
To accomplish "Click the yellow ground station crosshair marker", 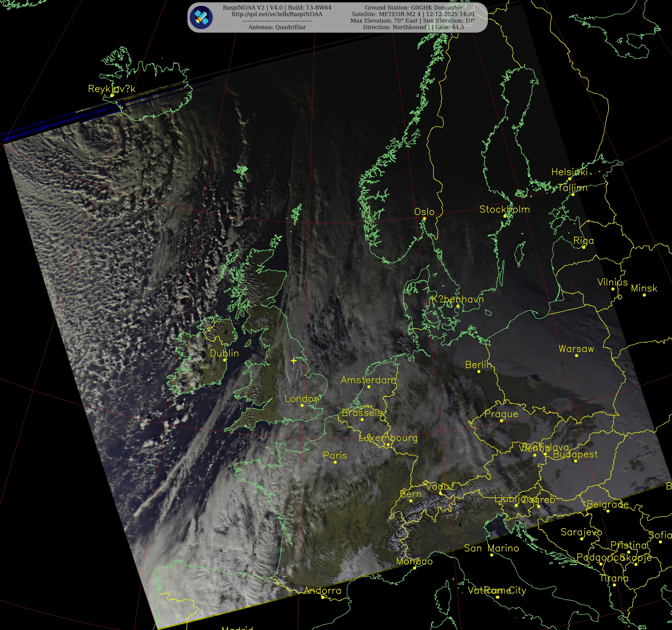I will click(294, 360).
